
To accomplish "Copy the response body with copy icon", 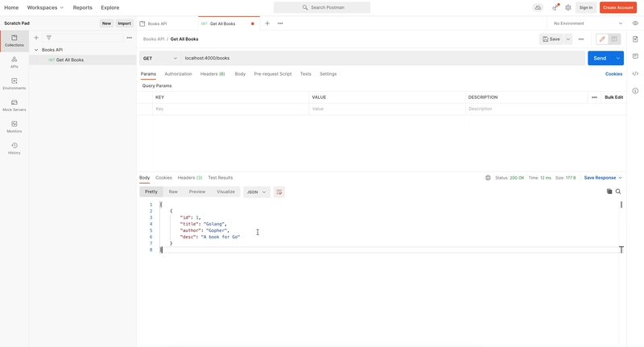I will tap(609, 192).
